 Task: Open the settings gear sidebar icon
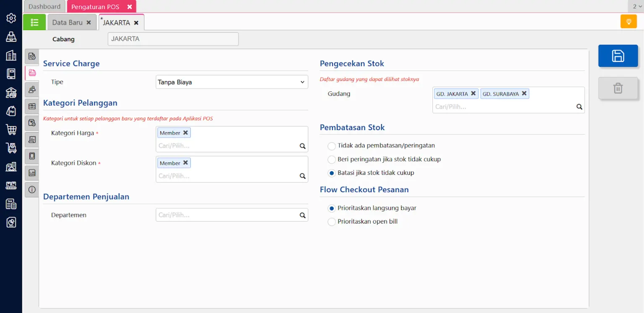11,18
